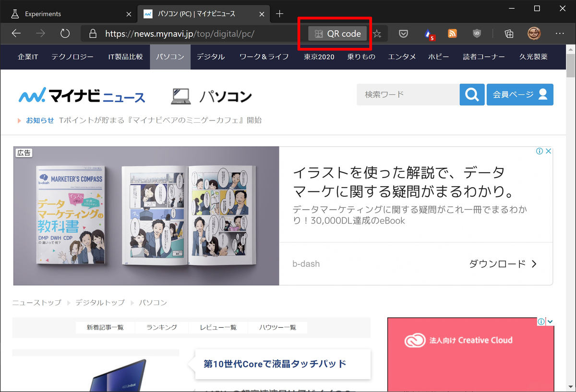Open the ワーク&ライフ navigation item
This screenshot has height=392, width=576.
tap(264, 57)
